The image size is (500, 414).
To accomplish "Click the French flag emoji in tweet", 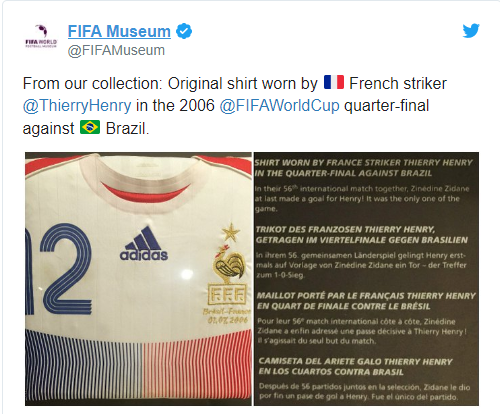I will (x=334, y=82).
